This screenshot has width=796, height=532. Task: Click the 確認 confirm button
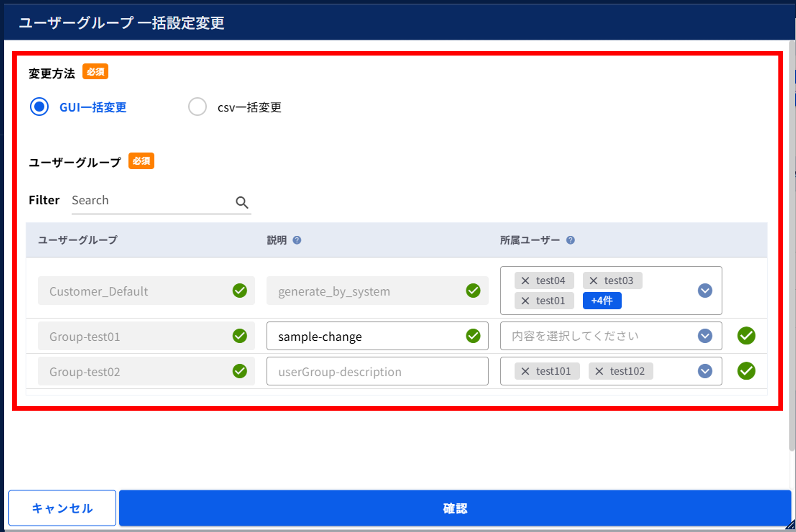pyautogui.click(x=455, y=508)
